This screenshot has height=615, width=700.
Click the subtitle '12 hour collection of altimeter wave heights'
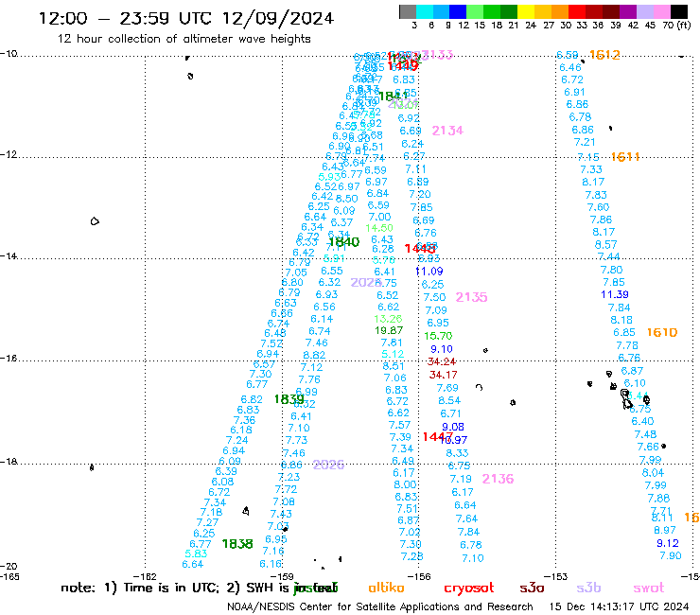click(184, 39)
